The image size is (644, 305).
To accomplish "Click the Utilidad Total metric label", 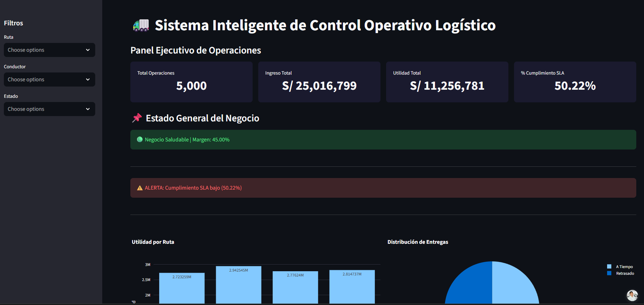I will [x=407, y=73].
